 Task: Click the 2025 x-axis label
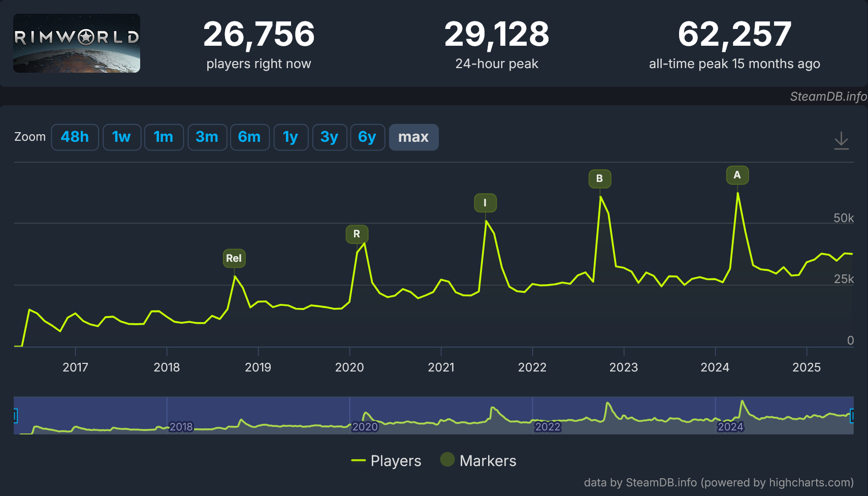(807, 367)
